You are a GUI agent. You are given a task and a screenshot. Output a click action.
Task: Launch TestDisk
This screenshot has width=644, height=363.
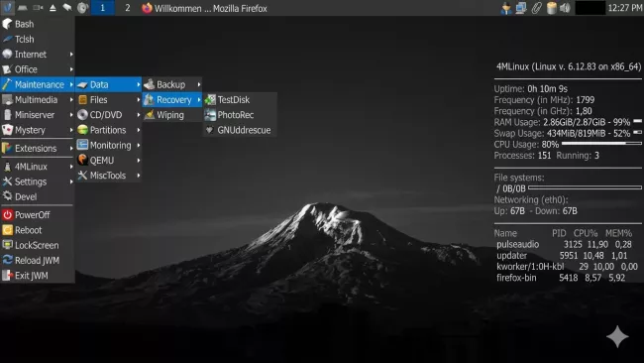(240, 100)
